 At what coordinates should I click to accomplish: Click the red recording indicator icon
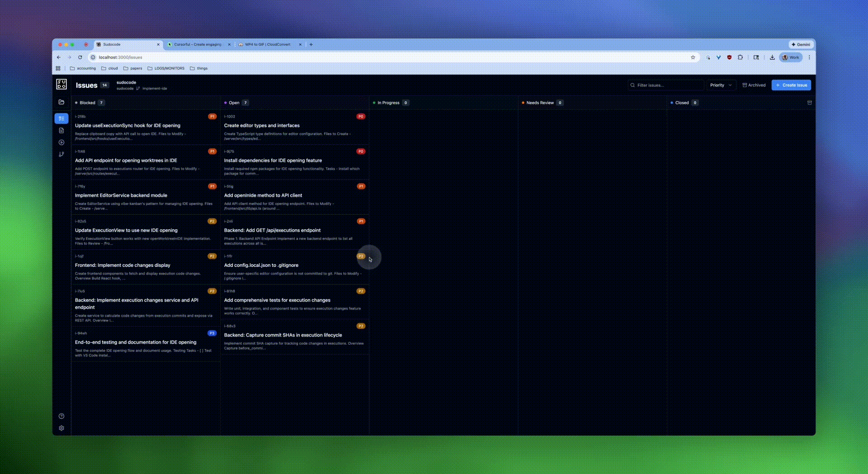(86, 44)
